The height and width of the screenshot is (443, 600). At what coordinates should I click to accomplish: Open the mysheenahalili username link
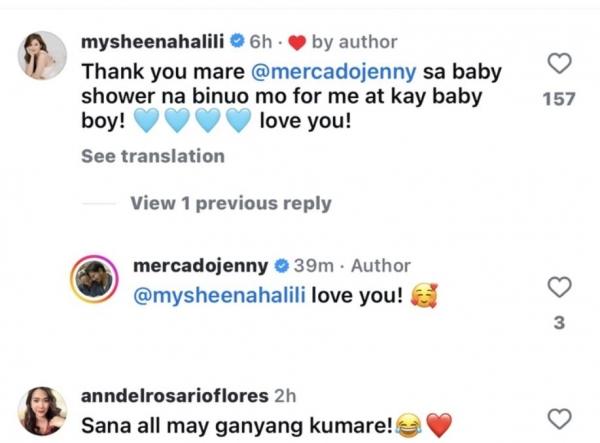[x=152, y=41]
